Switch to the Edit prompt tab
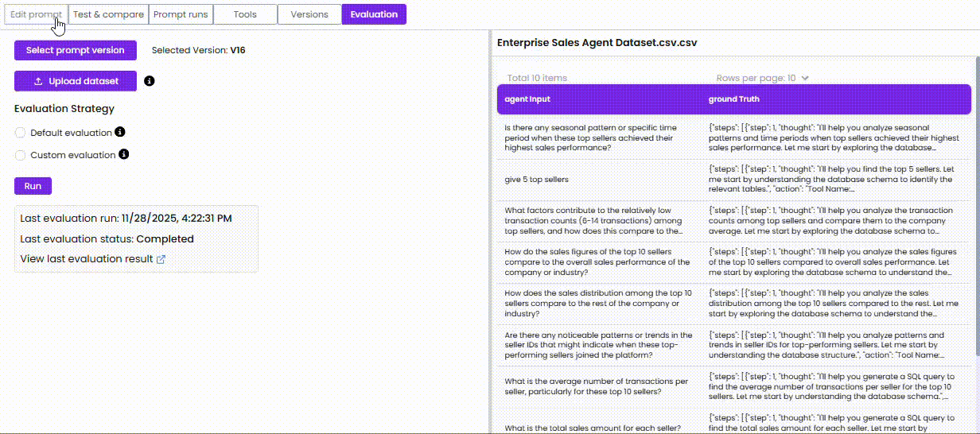The image size is (980, 434). 36,14
